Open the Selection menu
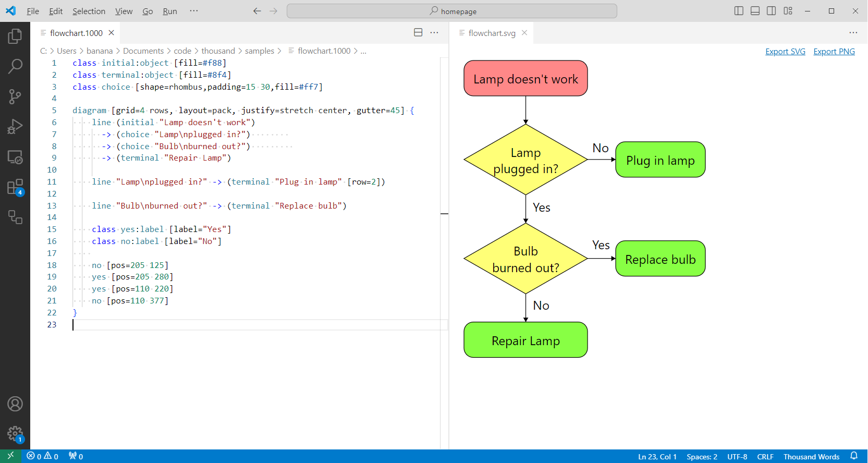The height and width of the screenshot is (463, 868). click(89, 11)
